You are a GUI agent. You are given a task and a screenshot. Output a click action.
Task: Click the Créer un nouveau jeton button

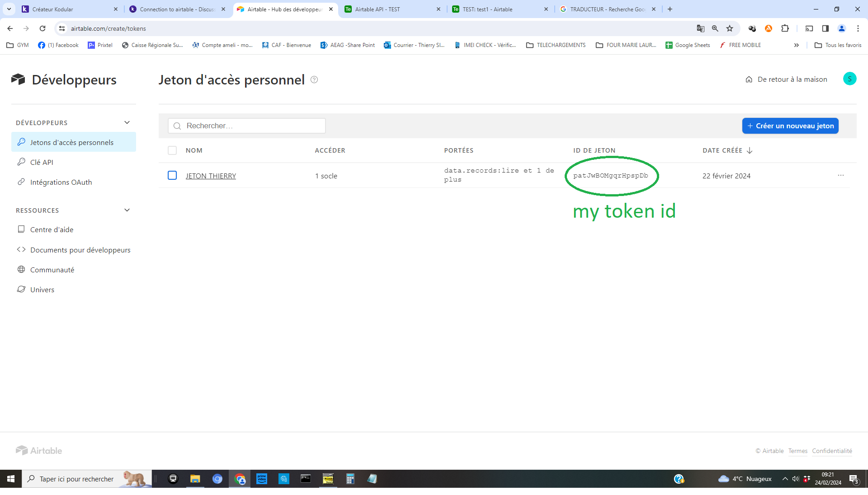tap(790, 126)
